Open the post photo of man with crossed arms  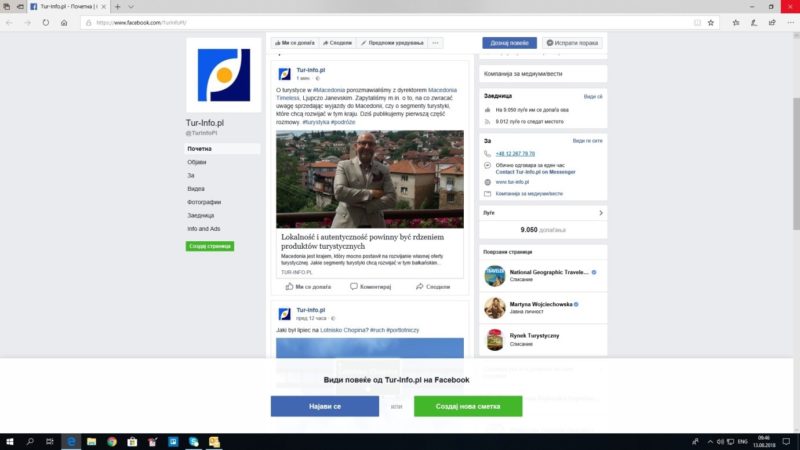370,179
